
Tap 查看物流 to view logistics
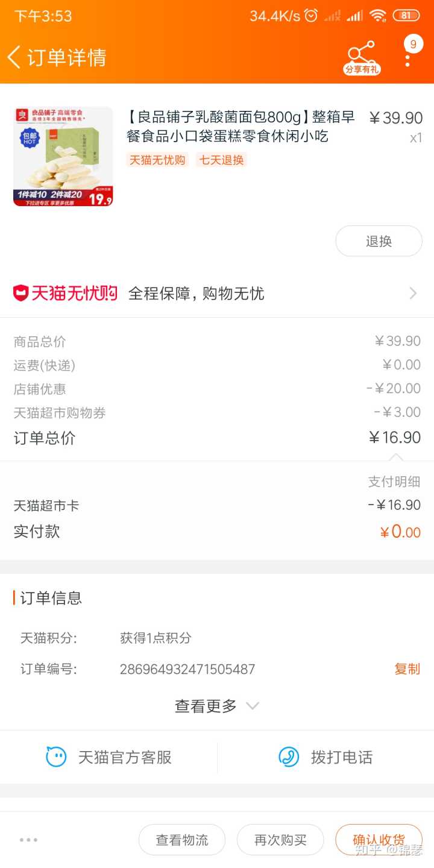[182, 840]
